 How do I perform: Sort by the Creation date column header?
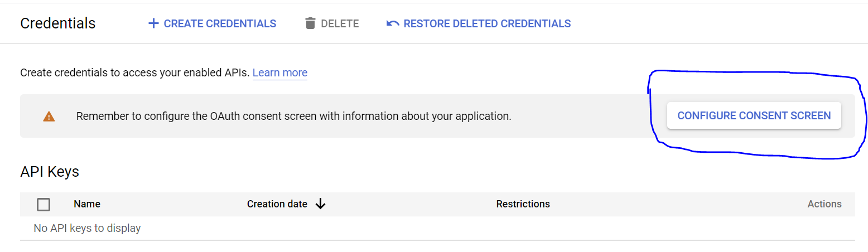(x=277, y=204)
